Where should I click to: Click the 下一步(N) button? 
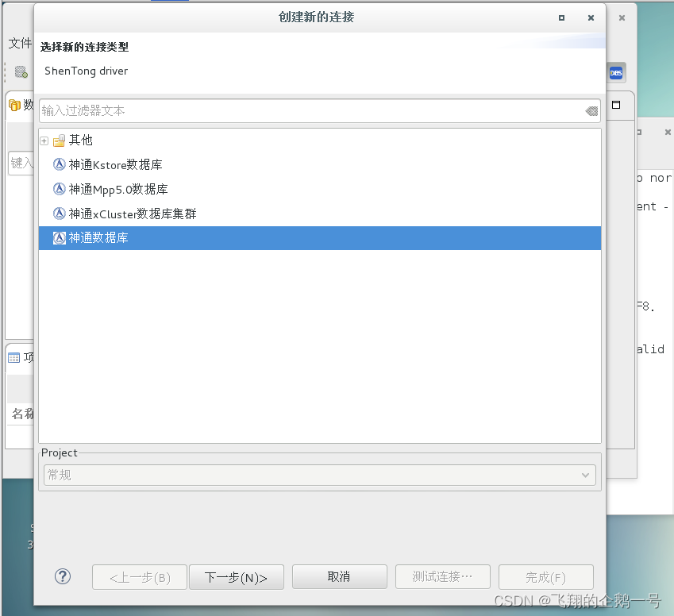(x=236, y=576)
